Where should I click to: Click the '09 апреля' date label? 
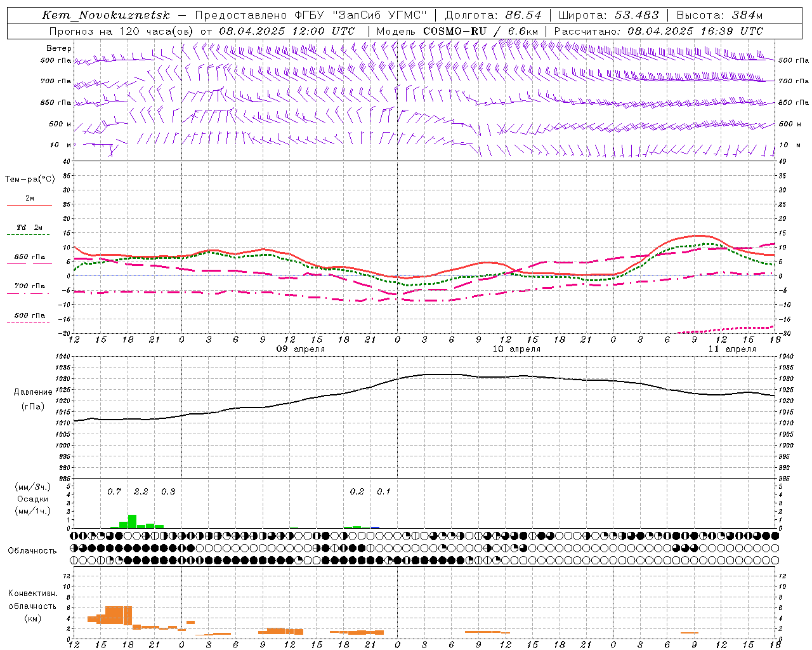point(301,349)
